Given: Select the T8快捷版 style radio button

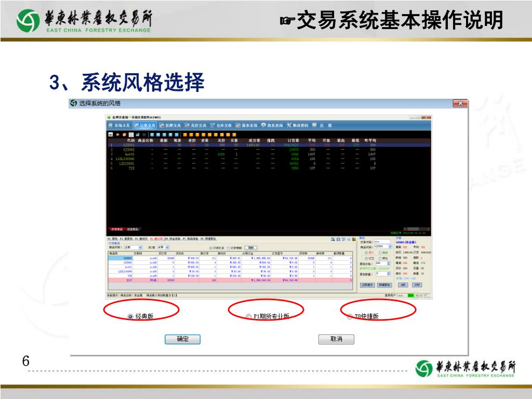Looking at the screenshot, I should pos(350,316).
